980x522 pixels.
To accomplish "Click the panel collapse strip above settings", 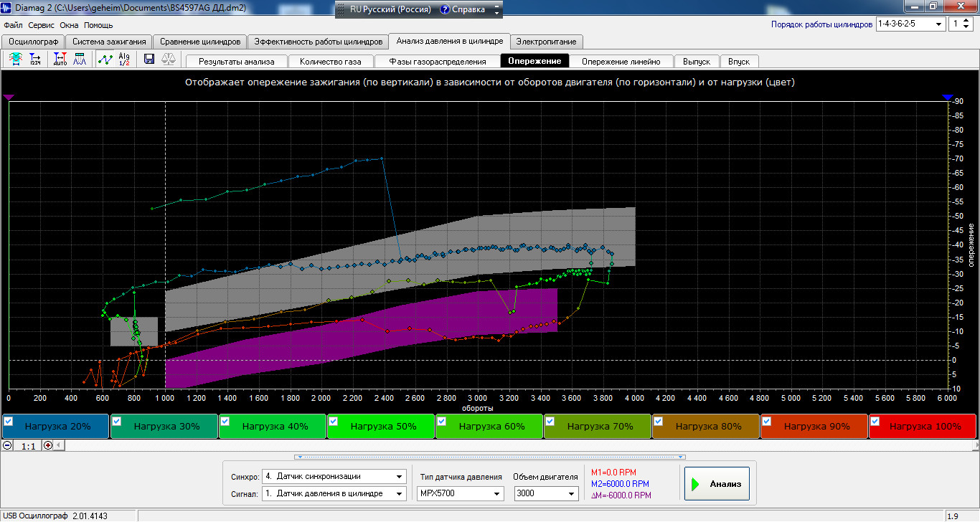I will pyautogui.click(x=490, y=456).
